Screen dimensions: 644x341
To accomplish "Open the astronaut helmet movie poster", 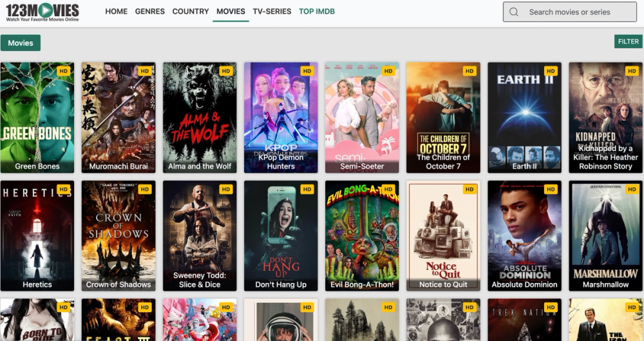I will (281, 320).
